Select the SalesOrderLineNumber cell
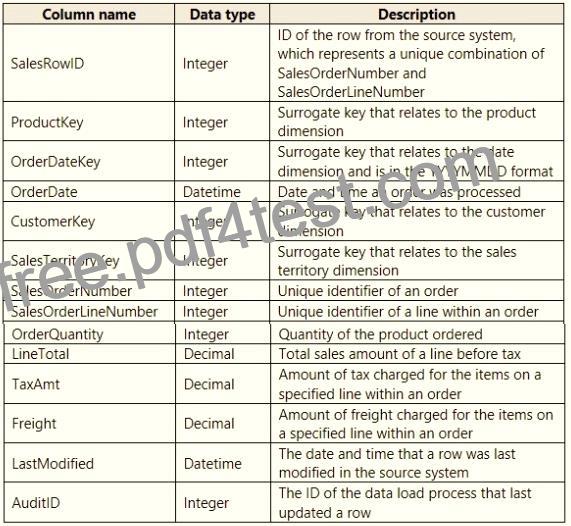Screen dimensions: 571x526 [x=89, y=311]
